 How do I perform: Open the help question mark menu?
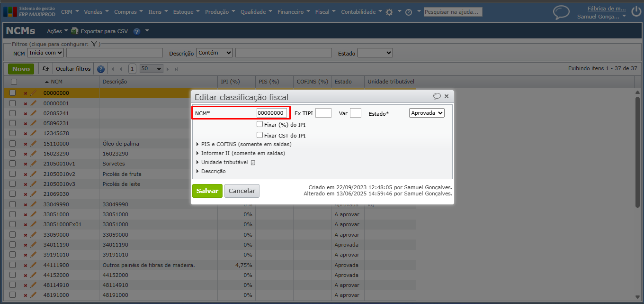pyautogui.click(x=409, y=12)
